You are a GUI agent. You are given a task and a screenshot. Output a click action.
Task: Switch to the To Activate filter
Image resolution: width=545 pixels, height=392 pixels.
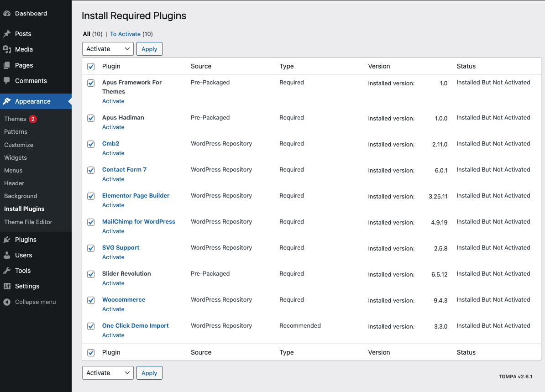click(x=125, y=34)
